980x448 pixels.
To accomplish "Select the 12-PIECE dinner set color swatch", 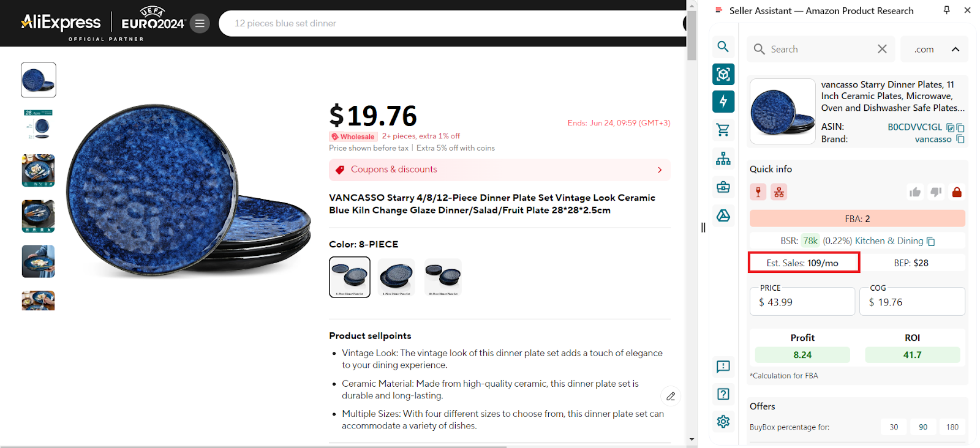I will (x=442, y=277).
